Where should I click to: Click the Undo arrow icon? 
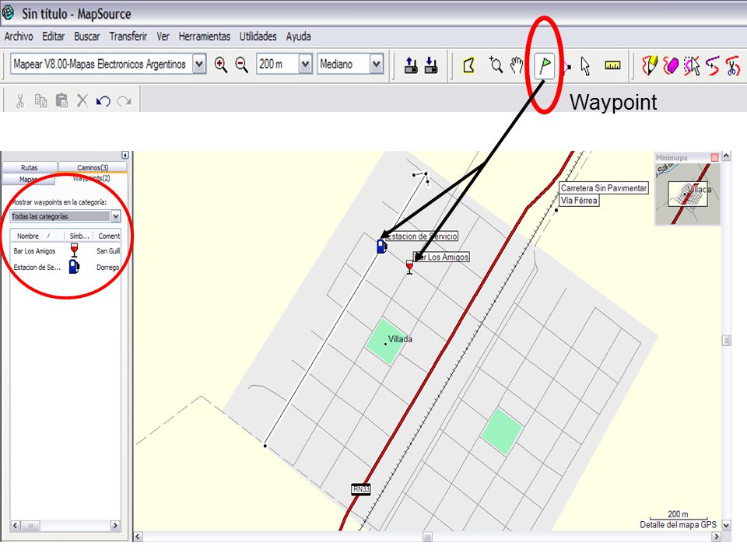pos(103,101)
